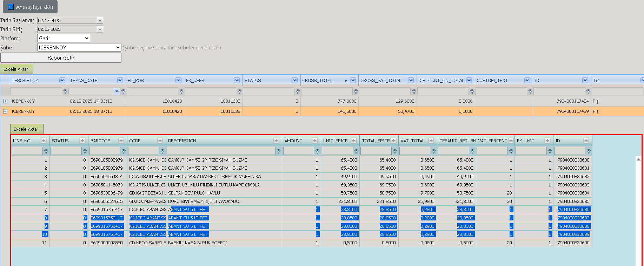Viewport: 644px width, 266px height.
Task: Click the filter icon under GROSS_VAT_TOTAL column
Action: 414,91
